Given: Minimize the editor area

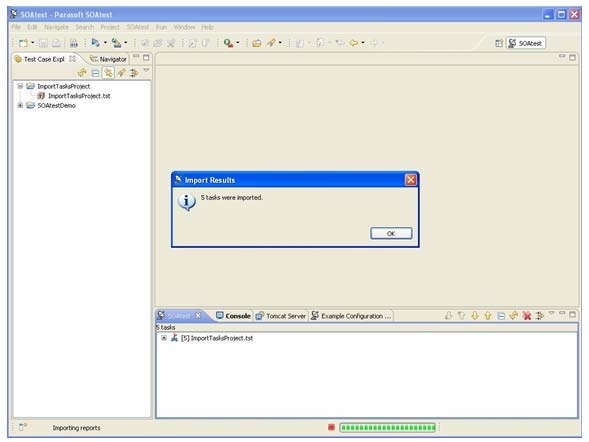Looking at the screenshot, I should (562, 57).
